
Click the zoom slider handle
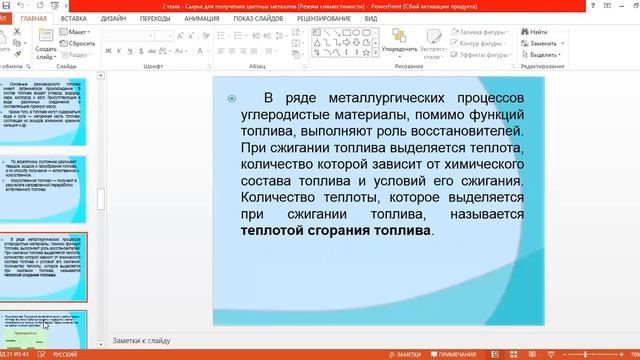pyautogui.click(x=585, y=354)
